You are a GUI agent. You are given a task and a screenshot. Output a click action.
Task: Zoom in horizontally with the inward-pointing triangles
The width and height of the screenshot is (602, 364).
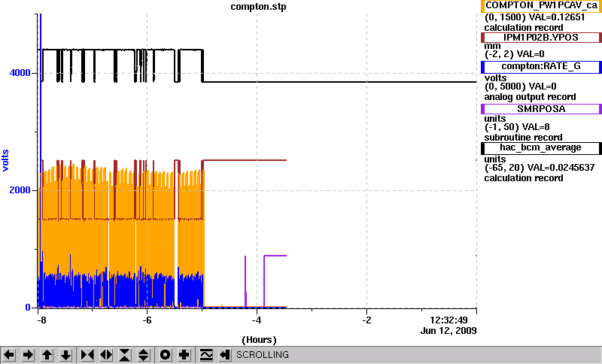[87, 355]
